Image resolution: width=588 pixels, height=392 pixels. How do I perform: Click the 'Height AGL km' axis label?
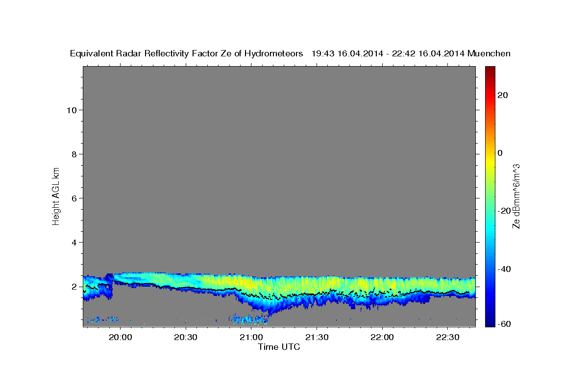(x=56, y=196)
